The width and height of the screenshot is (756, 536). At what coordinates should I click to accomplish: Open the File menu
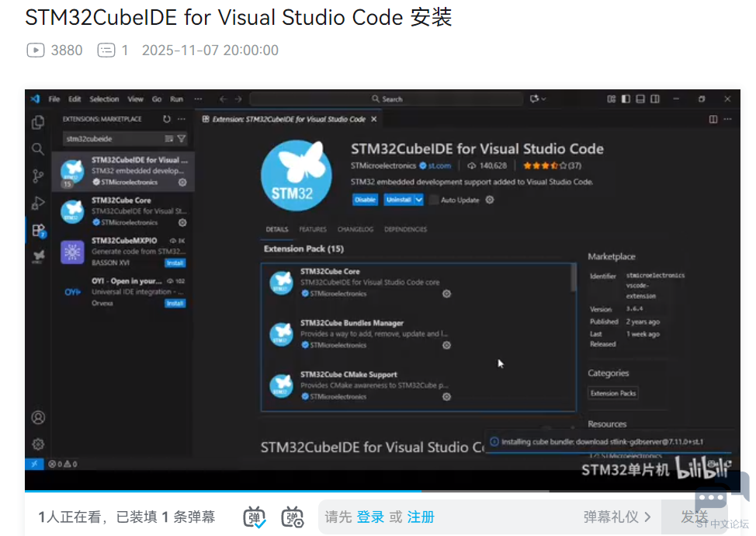(x=54, y=99)
